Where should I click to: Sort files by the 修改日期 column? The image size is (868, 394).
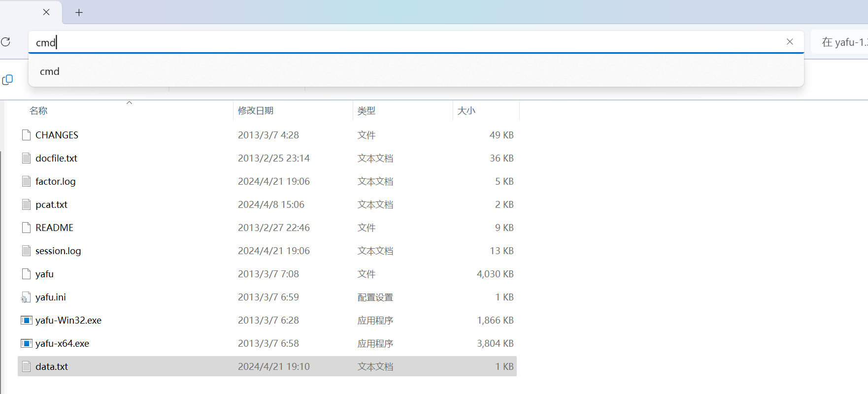pyautogui.click(x=256, y=111)
